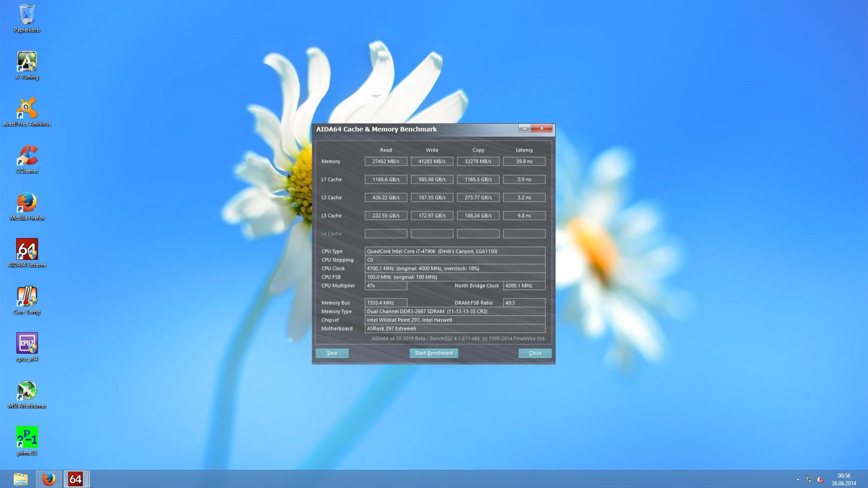This screenshot has height=488, width=868.
Task: Open Mozilla Firefox desktop shortcut
Action: 27,206
